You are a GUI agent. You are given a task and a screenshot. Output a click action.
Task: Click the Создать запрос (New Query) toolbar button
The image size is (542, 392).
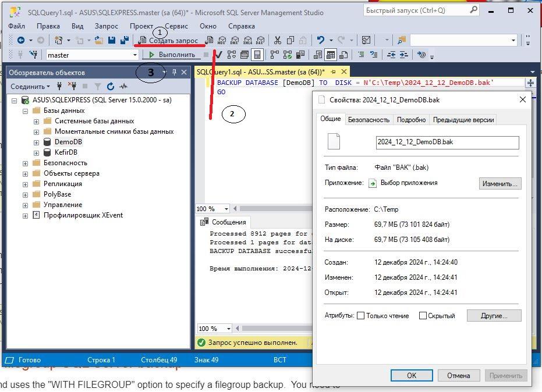pos(168,40)
